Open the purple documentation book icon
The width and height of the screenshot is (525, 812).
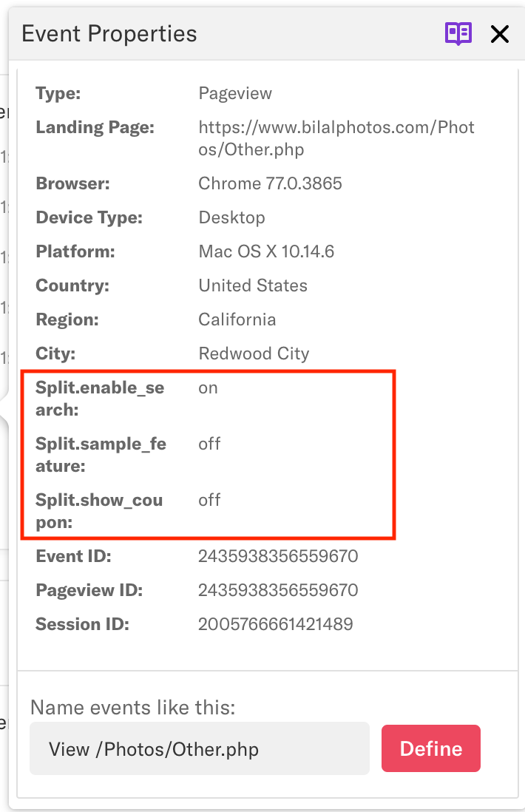click(458, 33)
